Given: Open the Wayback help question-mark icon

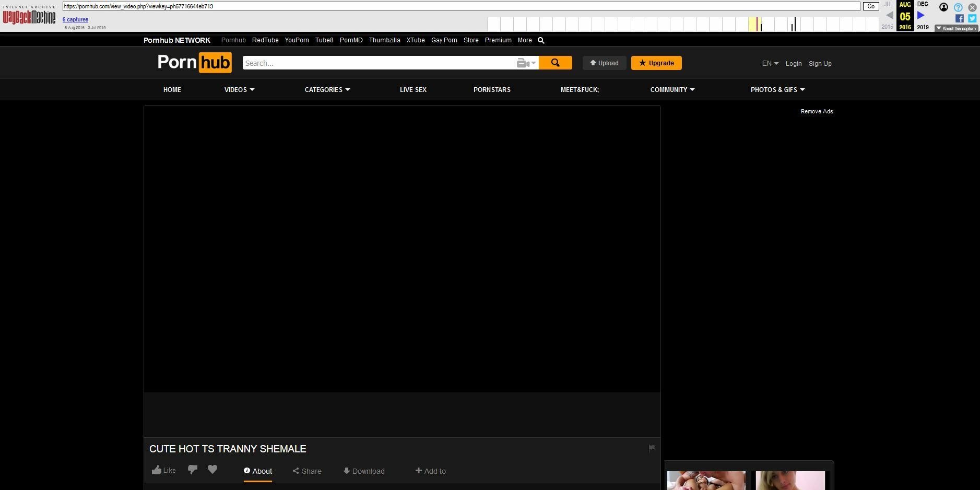Looking at the screenshot, I should click(958, 7).
